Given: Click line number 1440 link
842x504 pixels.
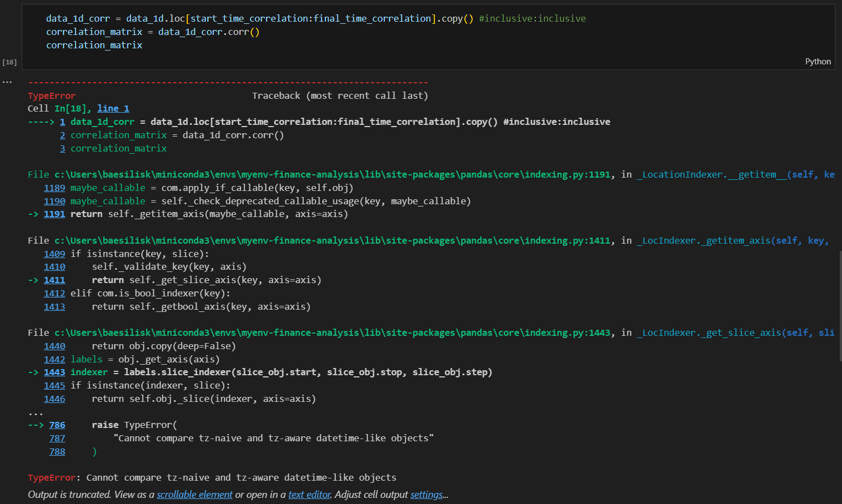Looking at the screenshot, I should click(54, 346).
